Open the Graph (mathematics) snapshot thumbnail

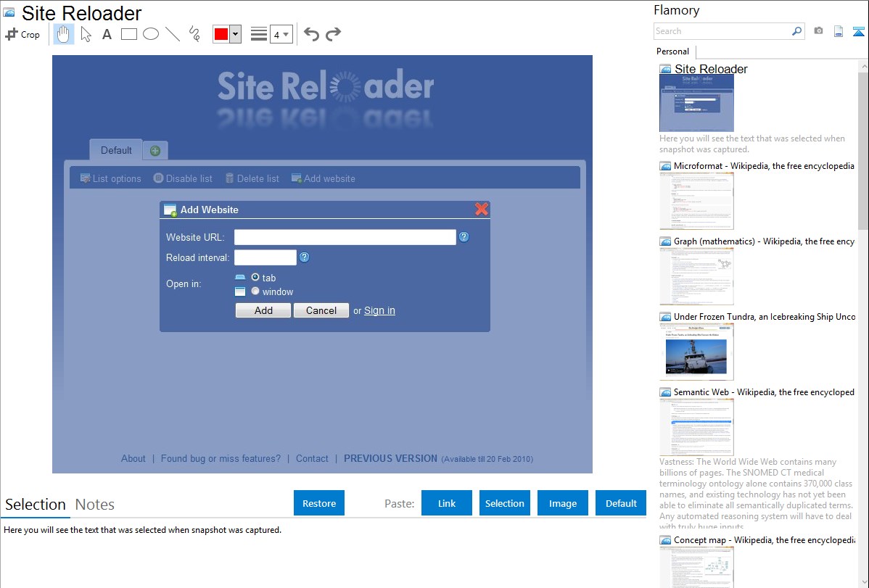click(696, 276)
